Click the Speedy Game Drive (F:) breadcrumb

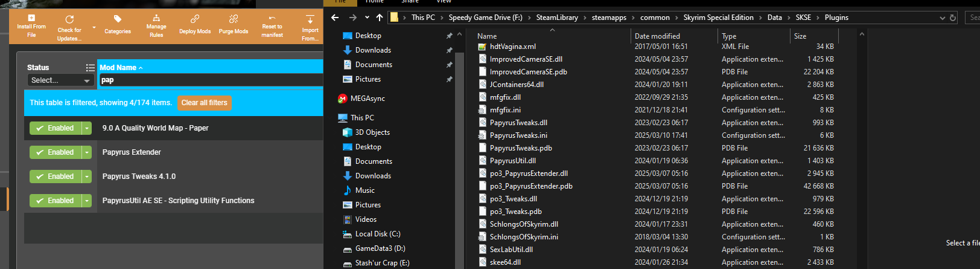point(485,18)
